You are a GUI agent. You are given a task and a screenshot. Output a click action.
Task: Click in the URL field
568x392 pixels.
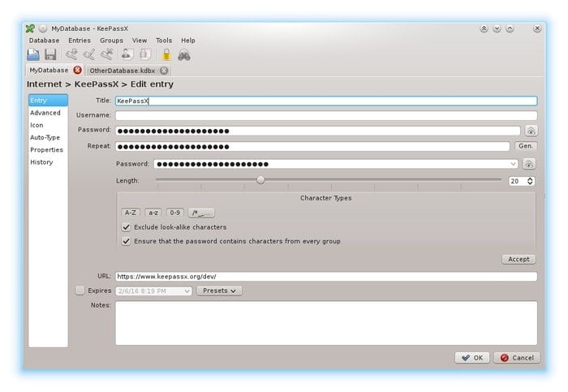coord(326,277)
